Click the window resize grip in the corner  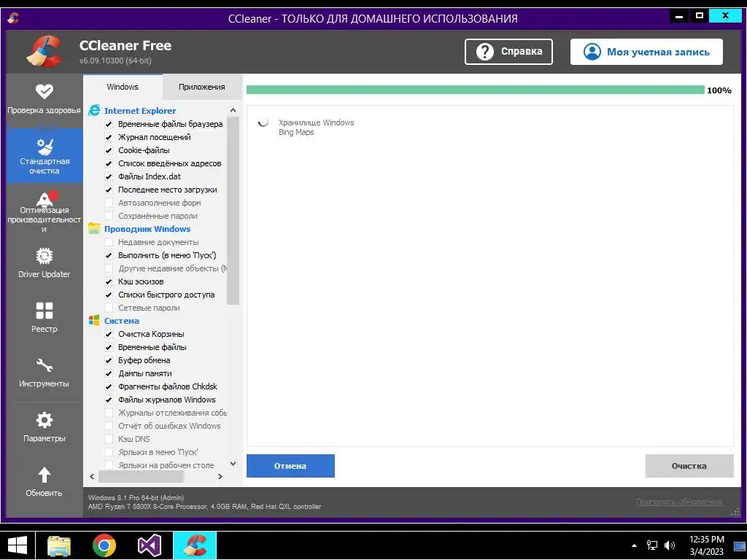point(735,512)
